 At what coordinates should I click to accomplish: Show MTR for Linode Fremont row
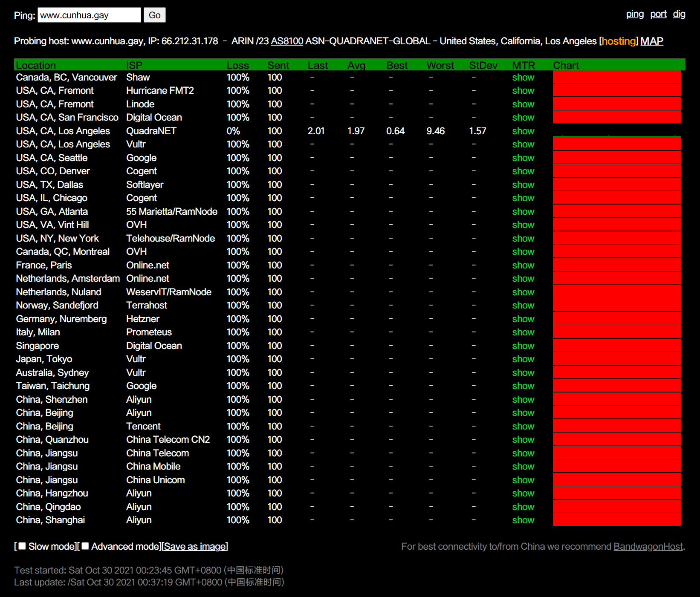click(523, 104)
